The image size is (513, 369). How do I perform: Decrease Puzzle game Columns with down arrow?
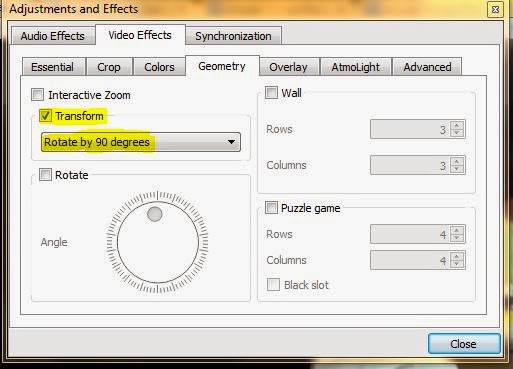tap(457, 264)
